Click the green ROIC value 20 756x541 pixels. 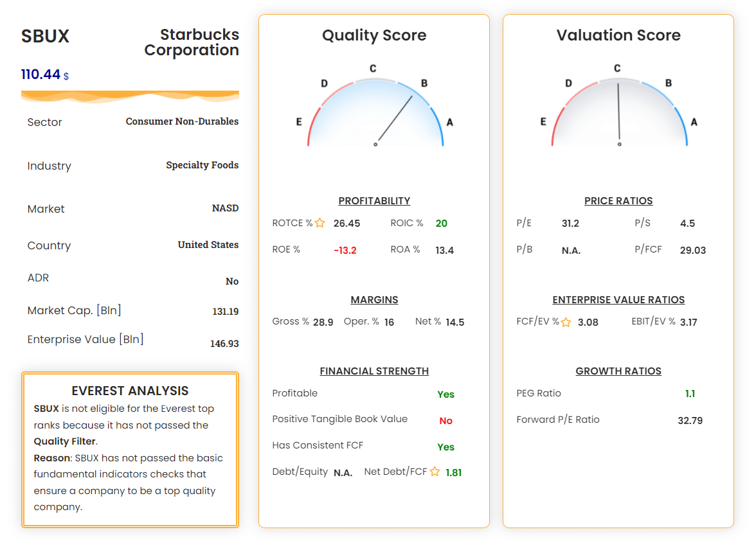coord(442,224)
